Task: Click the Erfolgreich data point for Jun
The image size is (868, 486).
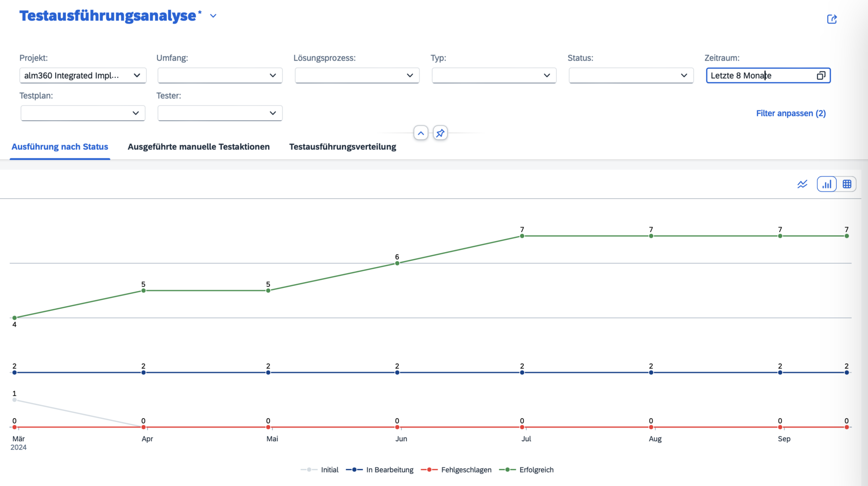Action: pyautogui.click(x=397, y=263)
